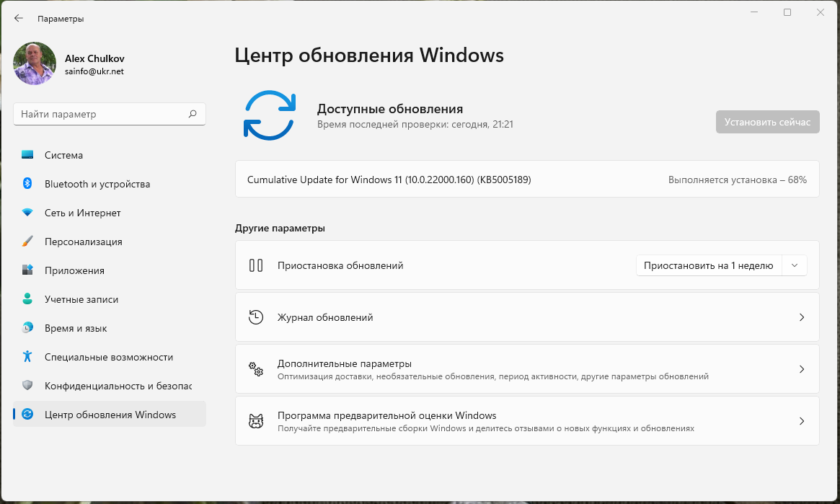Viewport: 840px width, 504px height.
Task: Click the Система monitor icon
Action: coord(27,155)
